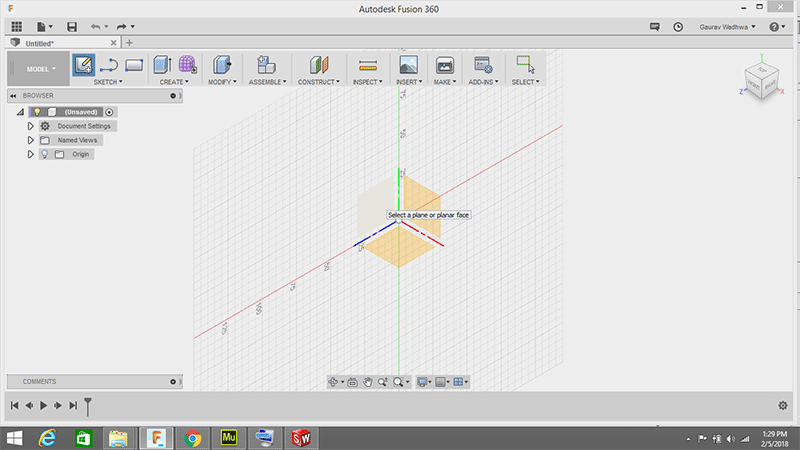Select the Measure inspect tool
The image size is (800, 450).
click(367, 65)
